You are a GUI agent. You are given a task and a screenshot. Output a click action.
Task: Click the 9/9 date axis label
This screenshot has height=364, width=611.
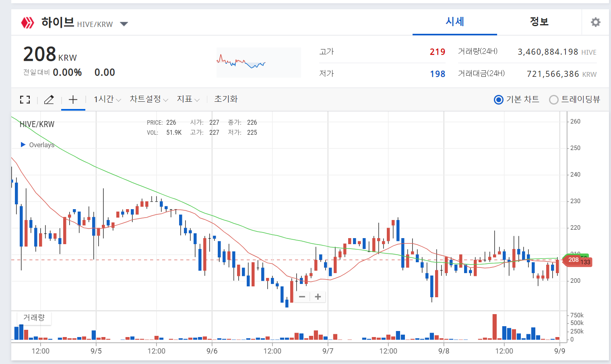(560, 351)
